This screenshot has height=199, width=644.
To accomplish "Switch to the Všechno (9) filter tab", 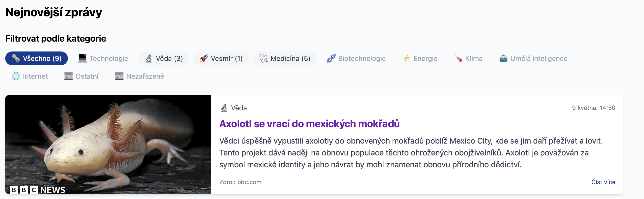I will (x=36, y=58).
